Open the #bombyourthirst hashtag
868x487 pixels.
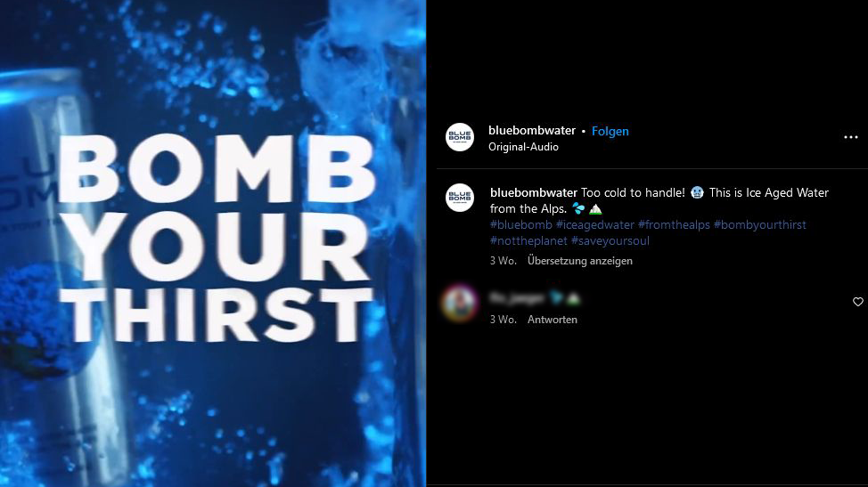pyautogui.click(x=759, y=224)
